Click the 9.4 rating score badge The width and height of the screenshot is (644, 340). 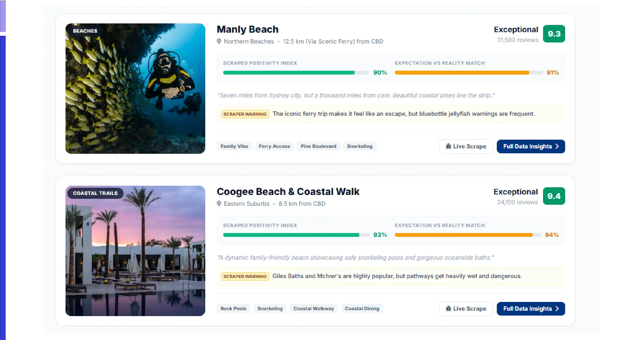click(x=554, y=196)
